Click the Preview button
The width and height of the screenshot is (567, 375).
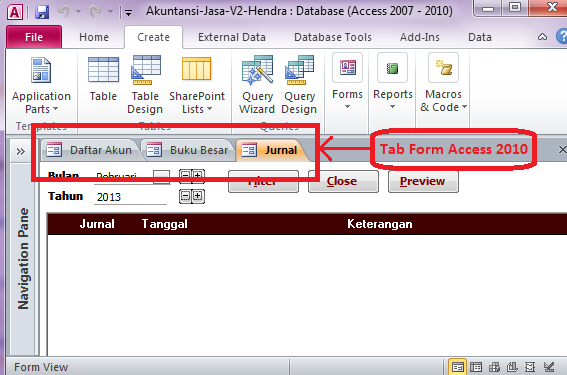tap(423, 181)
